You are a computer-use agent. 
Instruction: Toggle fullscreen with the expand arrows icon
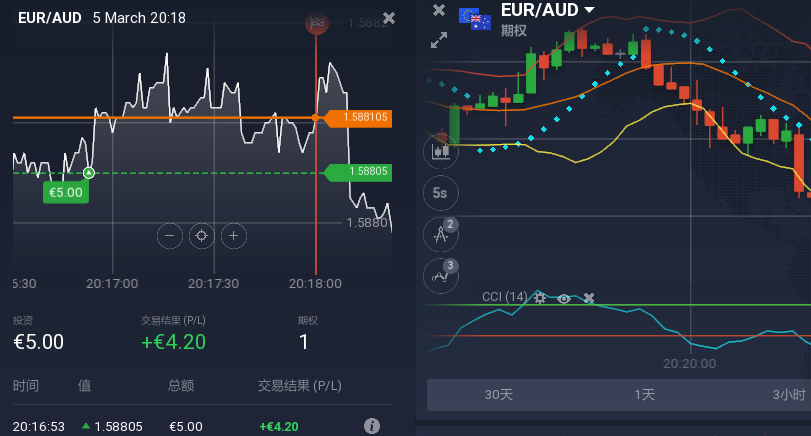[439, 40]
